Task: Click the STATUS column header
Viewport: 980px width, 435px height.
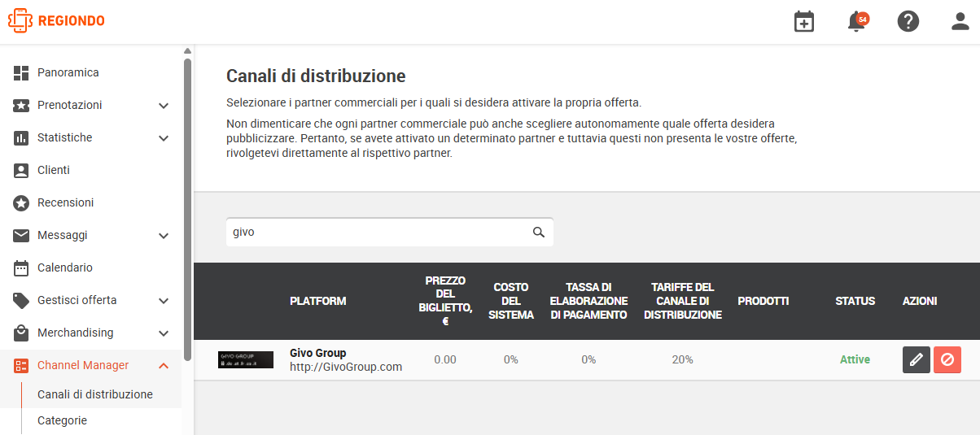Action: 855,301
